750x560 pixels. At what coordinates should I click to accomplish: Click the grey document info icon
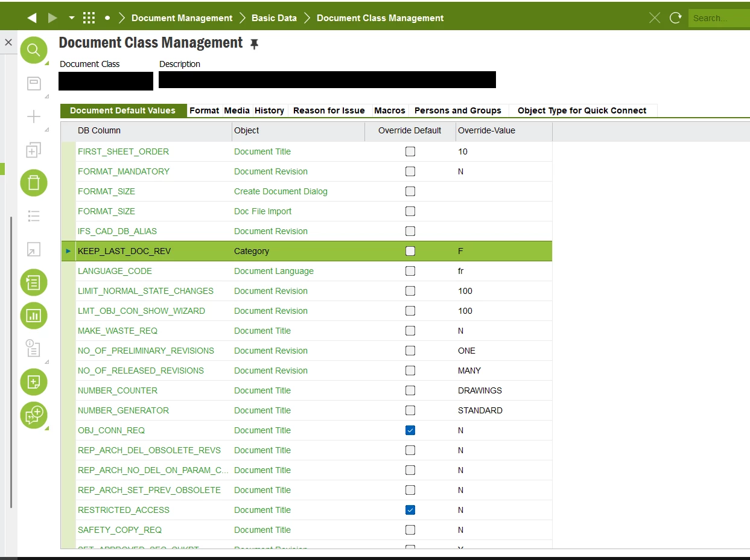tap(34, 348)
